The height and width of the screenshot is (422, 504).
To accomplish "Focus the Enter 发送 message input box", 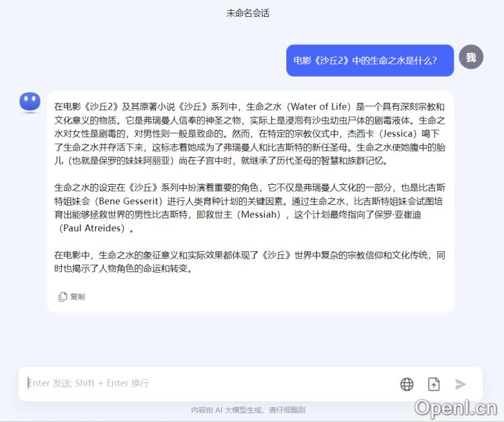I will [x=209, y=383].
